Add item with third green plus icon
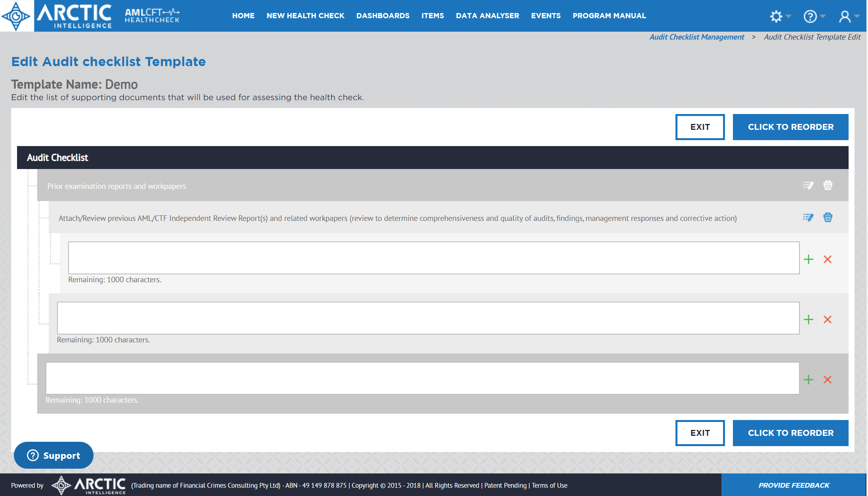This screenshot has height=496, width=868. click(x=808, y=380)
